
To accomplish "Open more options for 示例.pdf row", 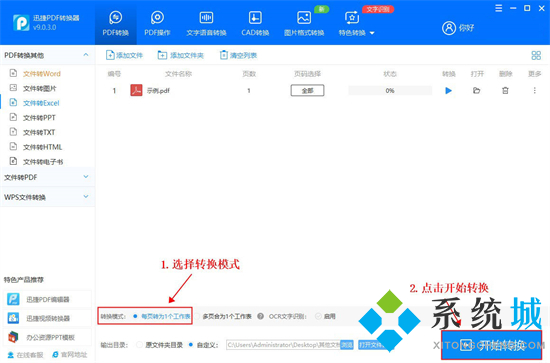I will 535,90.
